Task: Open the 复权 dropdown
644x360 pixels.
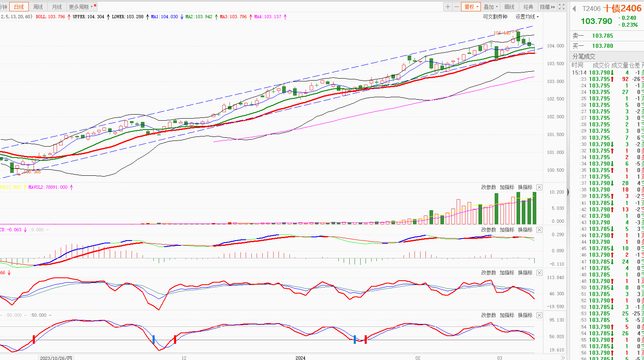Action: 472,7
